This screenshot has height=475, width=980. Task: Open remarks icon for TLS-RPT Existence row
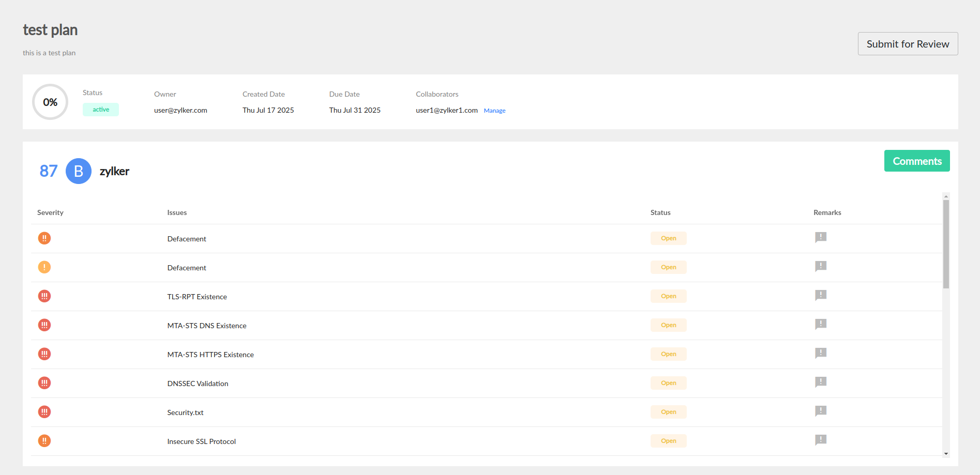pyautogui.click(x=820, y=295)
